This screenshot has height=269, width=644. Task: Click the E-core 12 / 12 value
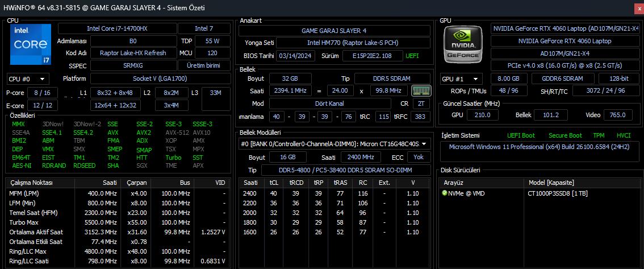(43, 105)
